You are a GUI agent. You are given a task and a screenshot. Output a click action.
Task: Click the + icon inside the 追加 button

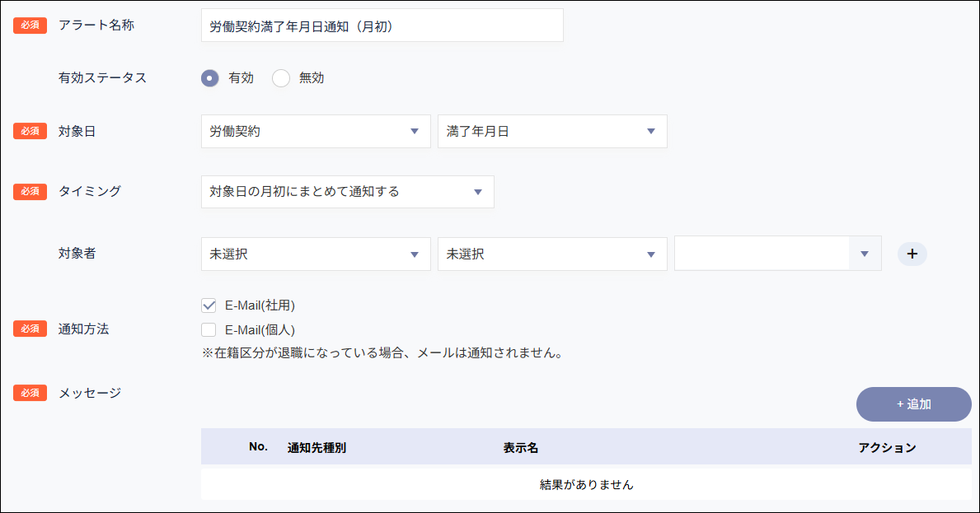(x=903, y=403)
